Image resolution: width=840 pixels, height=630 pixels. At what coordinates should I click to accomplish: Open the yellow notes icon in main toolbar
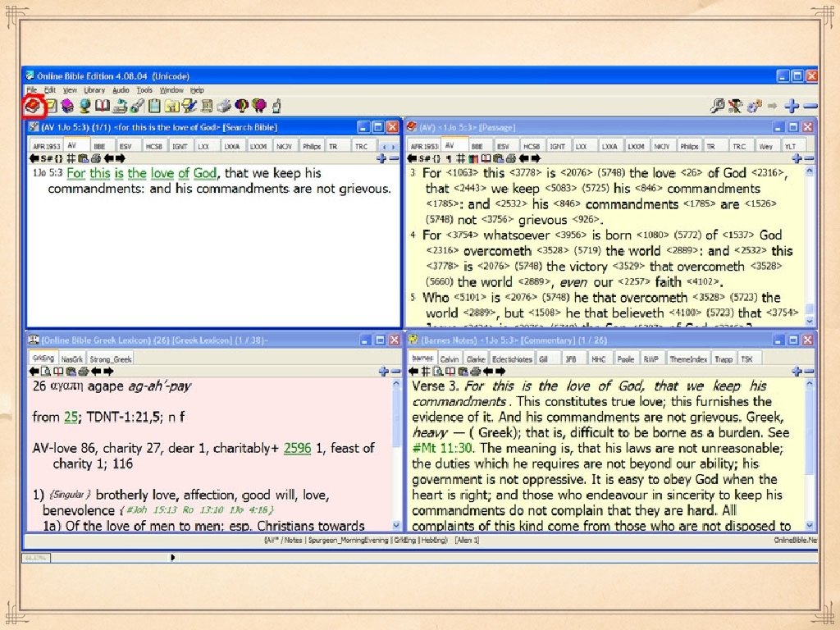pos(52,106)
